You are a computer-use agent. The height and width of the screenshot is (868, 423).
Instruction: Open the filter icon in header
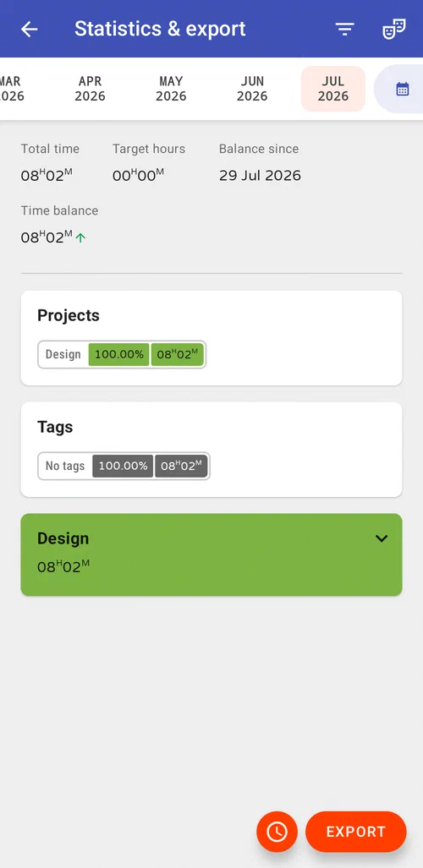click(x=344, y=30)
